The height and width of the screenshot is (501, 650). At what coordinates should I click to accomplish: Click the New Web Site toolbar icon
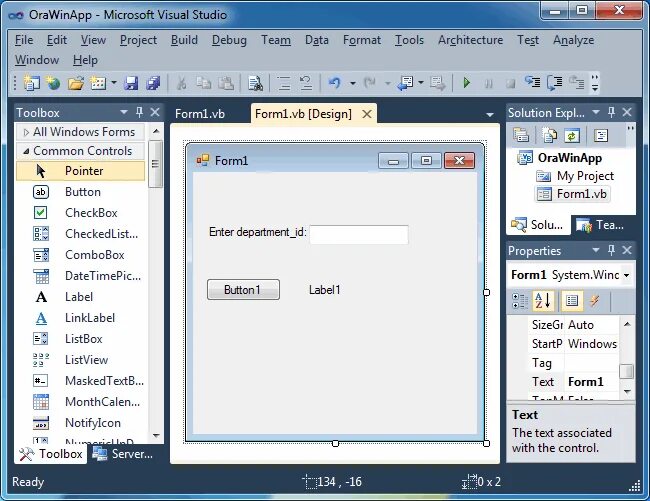coord(53,83)
